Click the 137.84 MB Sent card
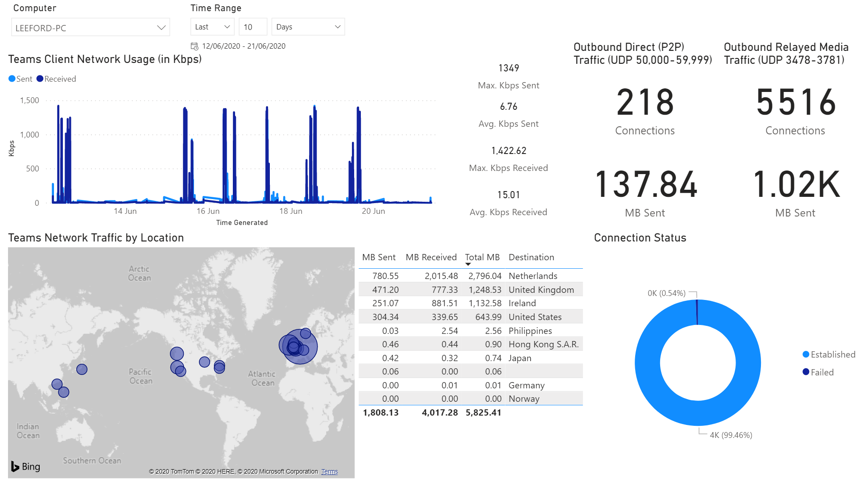 point(645,184)
